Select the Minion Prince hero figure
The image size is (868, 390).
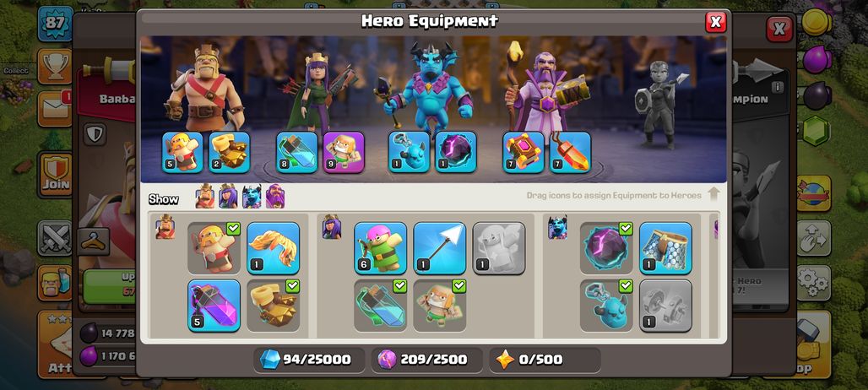click(x=427, y=86)
